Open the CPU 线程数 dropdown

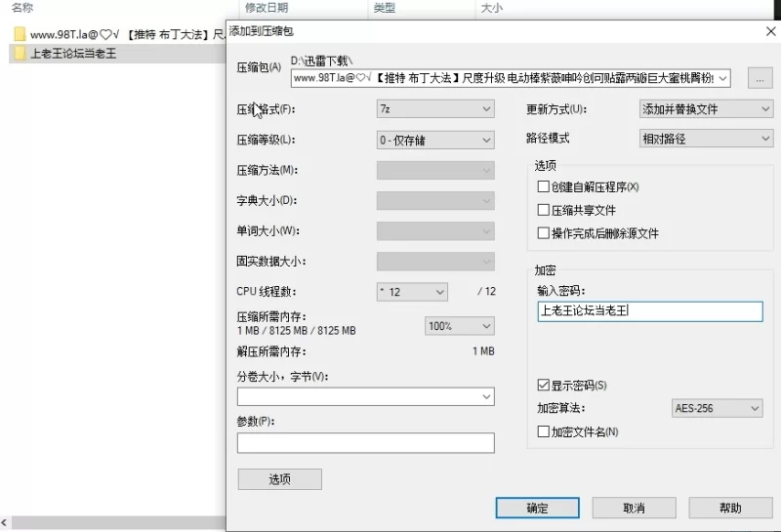(412, 292)
